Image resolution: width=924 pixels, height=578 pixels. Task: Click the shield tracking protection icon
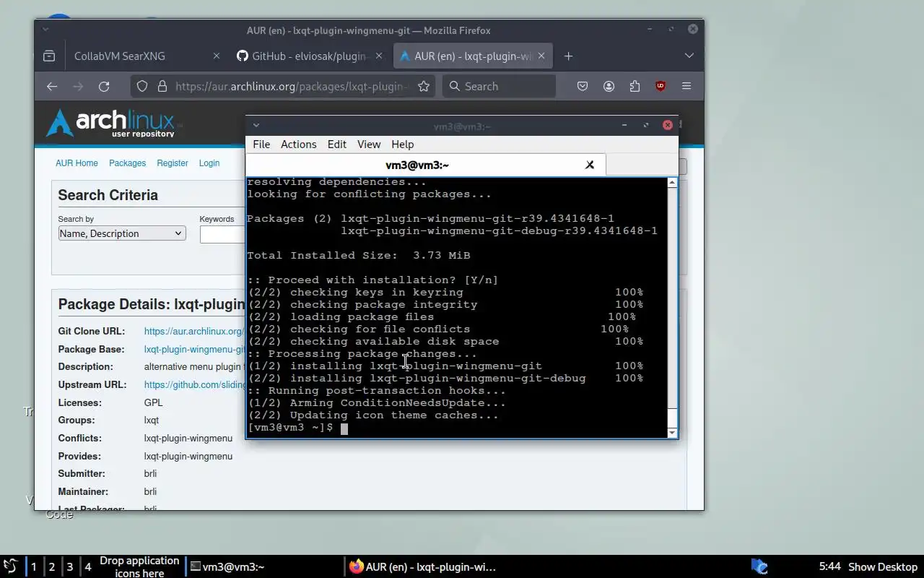tap(142, 86)
